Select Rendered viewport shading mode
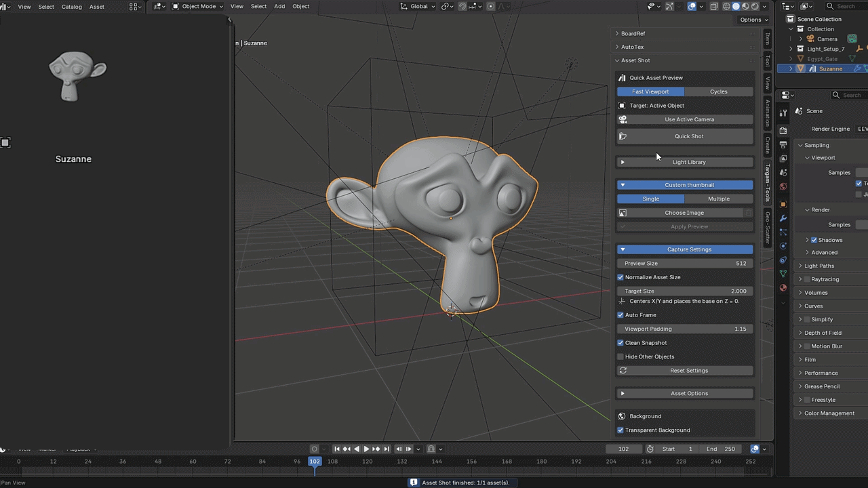Image resolution: width=868 pixels, height=488 pixels. [755, 6]
